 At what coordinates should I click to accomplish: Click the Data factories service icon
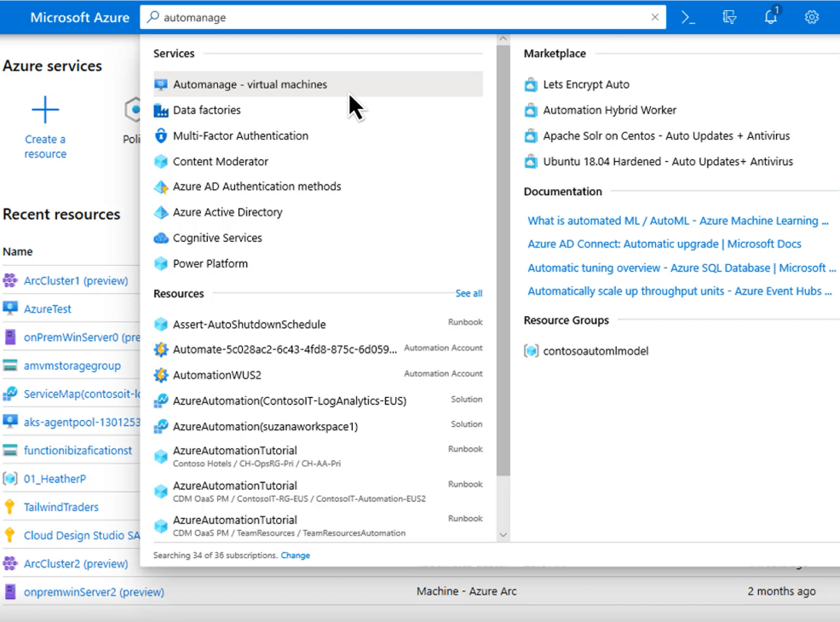pos(160,110)
